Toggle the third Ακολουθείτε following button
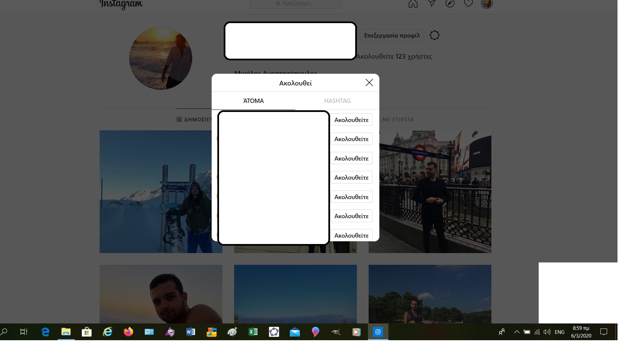The image size is (644, 362). coord(351,159)
